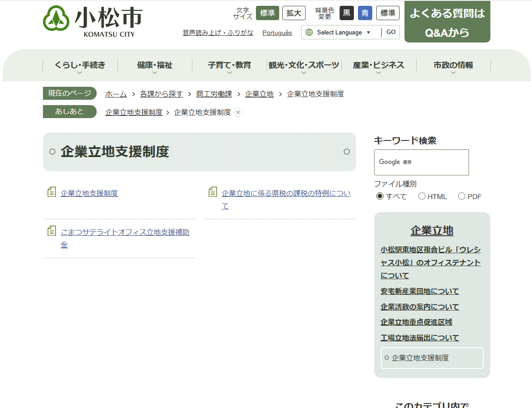Open the Select Language dropdown
Viewport: 532px width, 408px height.
(x=343, y=32)
